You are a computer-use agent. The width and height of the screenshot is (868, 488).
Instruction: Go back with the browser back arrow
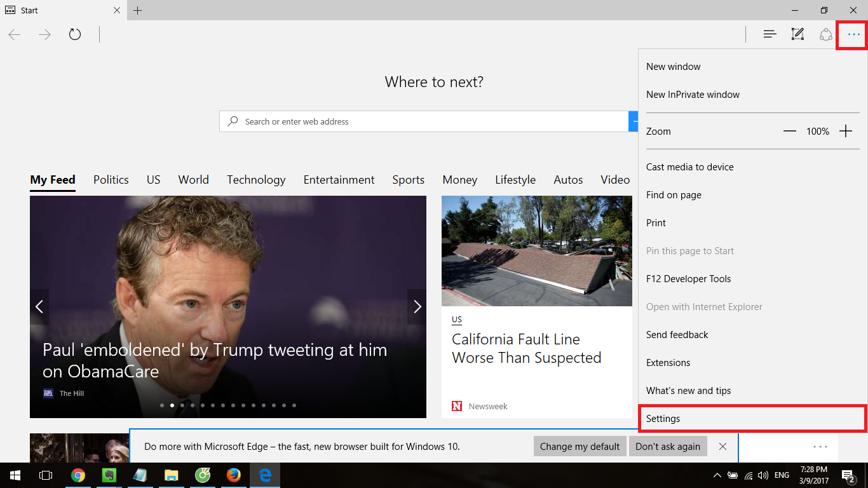click(15, 34)
